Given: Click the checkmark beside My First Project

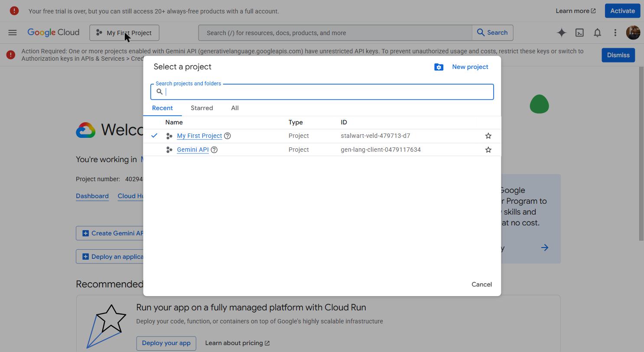Looking at the screenshot, I should (x=154, y=136).
